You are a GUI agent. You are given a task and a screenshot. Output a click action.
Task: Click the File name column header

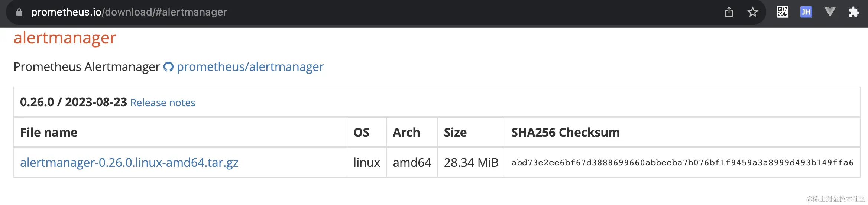click(49, 133)
